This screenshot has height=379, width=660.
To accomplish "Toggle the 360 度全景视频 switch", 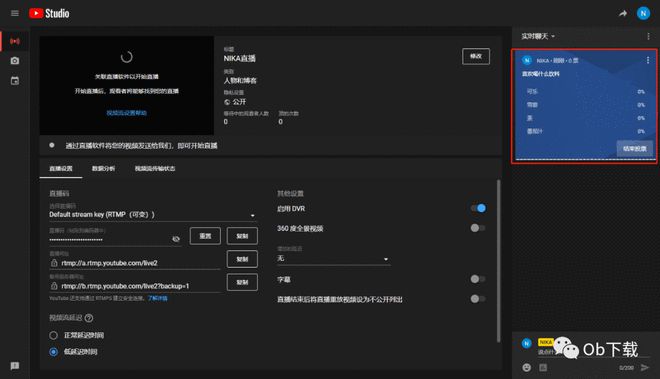I will click(478, 228).
